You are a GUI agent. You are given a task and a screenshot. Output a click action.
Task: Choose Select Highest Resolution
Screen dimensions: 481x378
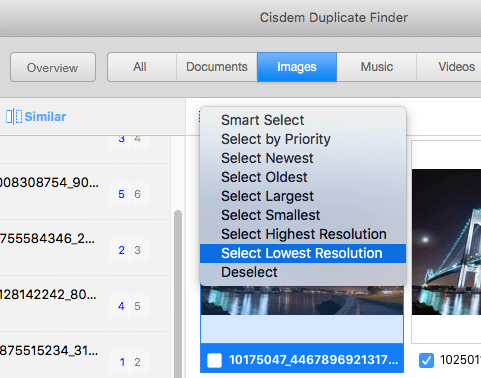pos(303,234)
